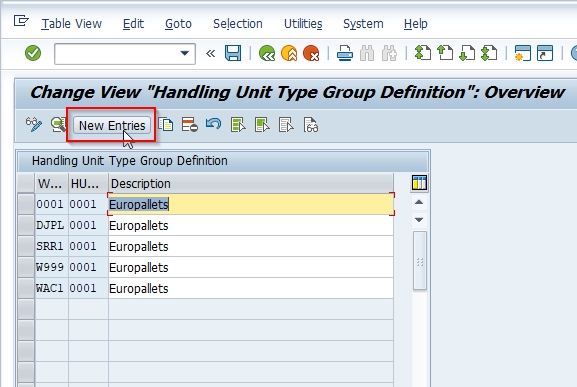The width and height of the screenshot is (577, 387).
Task: Click the orange Exit icon
Action: tap(289, 53)
